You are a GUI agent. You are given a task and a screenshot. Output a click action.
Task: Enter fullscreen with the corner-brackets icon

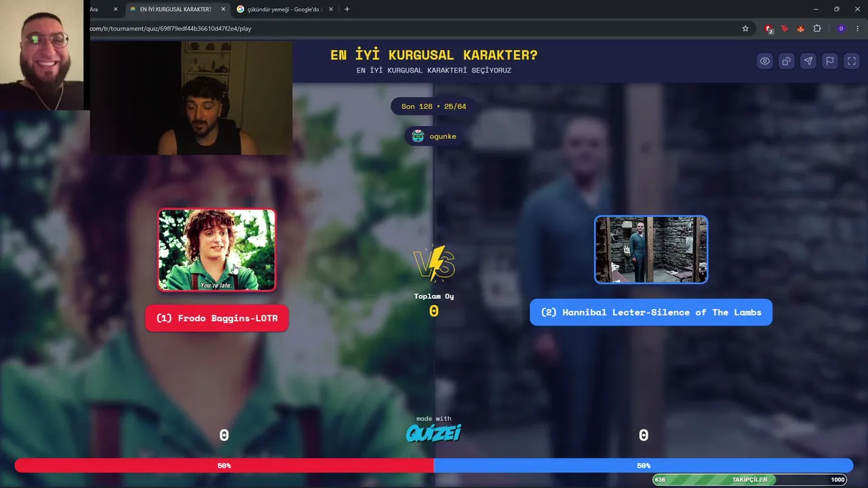coord(852,61)
